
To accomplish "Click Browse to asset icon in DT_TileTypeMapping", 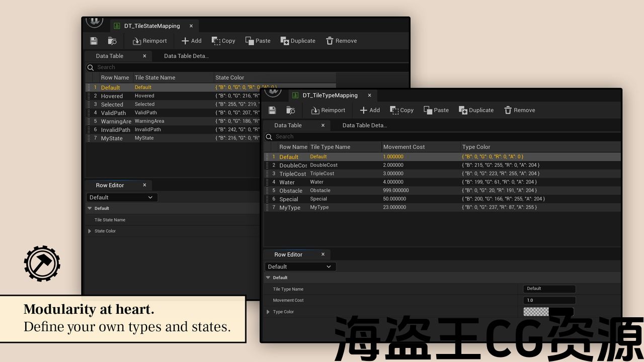I will (x=290, y=110).
